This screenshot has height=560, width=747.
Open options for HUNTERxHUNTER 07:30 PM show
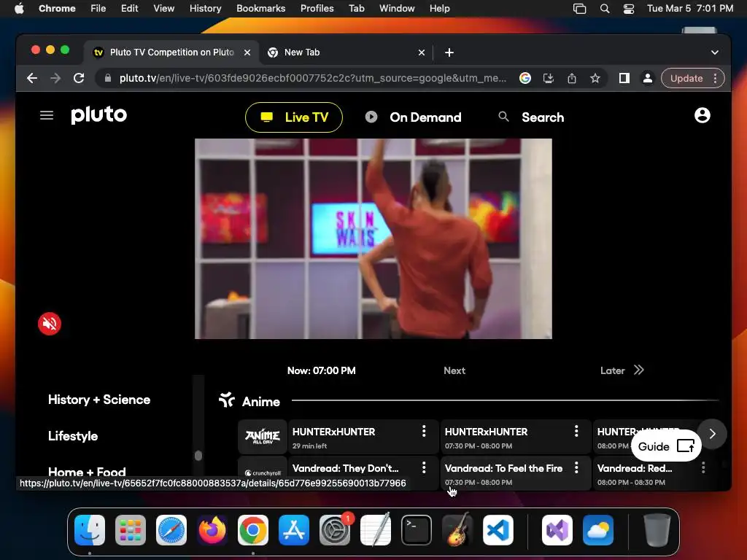coord(576,432)
